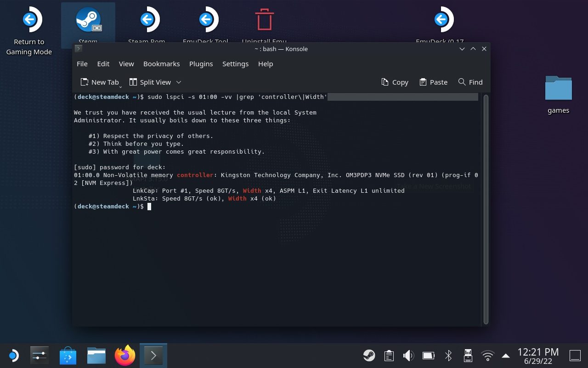Expand the Split View dropdown arrow

click(179, 82)
